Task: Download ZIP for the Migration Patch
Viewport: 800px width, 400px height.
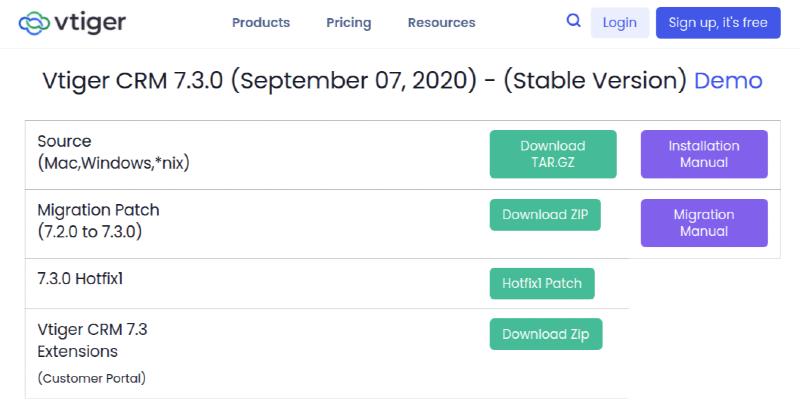Action: point(545,215)
